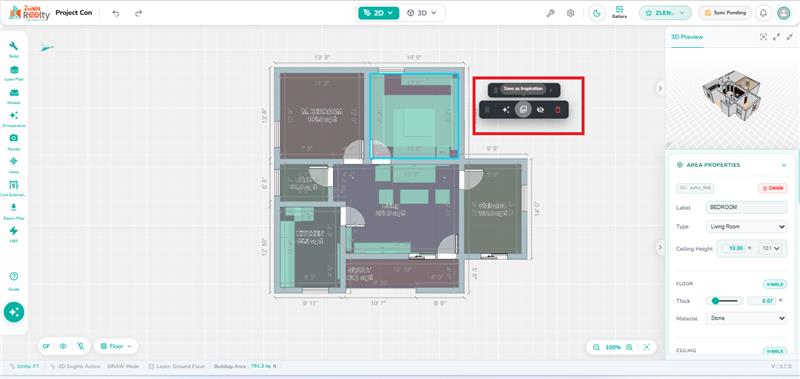Open the Cost Estimation tool
Image resolution: width=800 pixels, height=379 pixels.
pyautogui.click(x=14, y=188)
